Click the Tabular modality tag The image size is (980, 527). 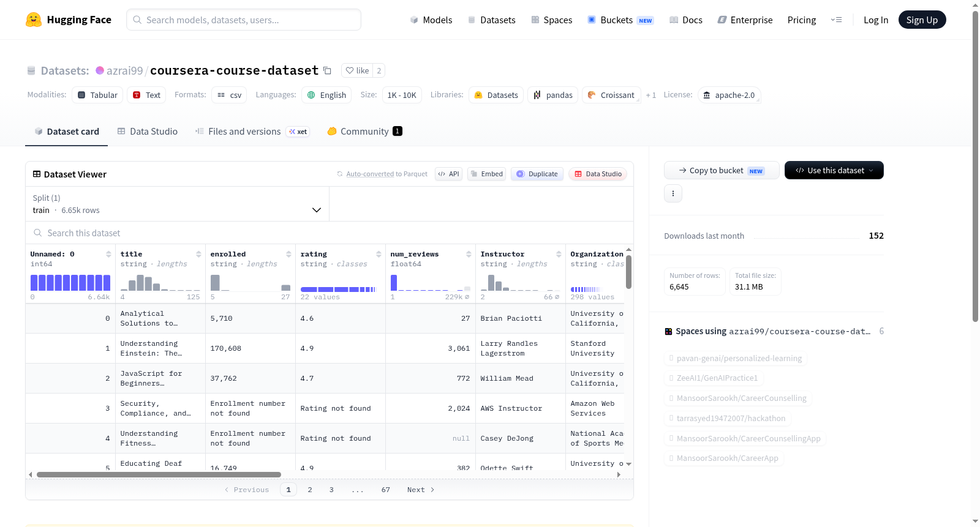point(97,95)
